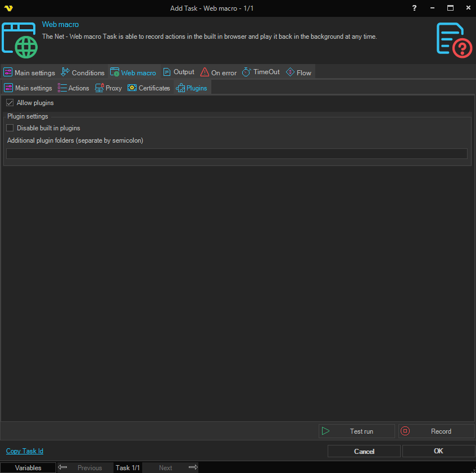Click the left arrow icon beside Previous
Viewport: 476px width, 473px height.
tap(63, 467)
